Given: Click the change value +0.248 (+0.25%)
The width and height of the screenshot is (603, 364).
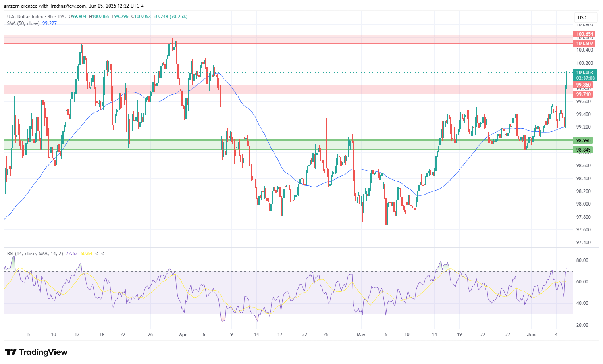Looking at the screenshot, I should pos(170,17).
